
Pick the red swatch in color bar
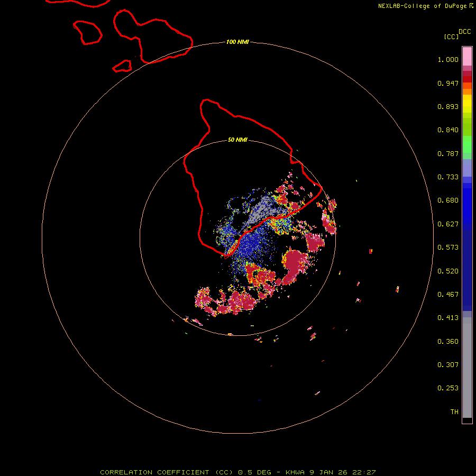[x=467, y=79]
